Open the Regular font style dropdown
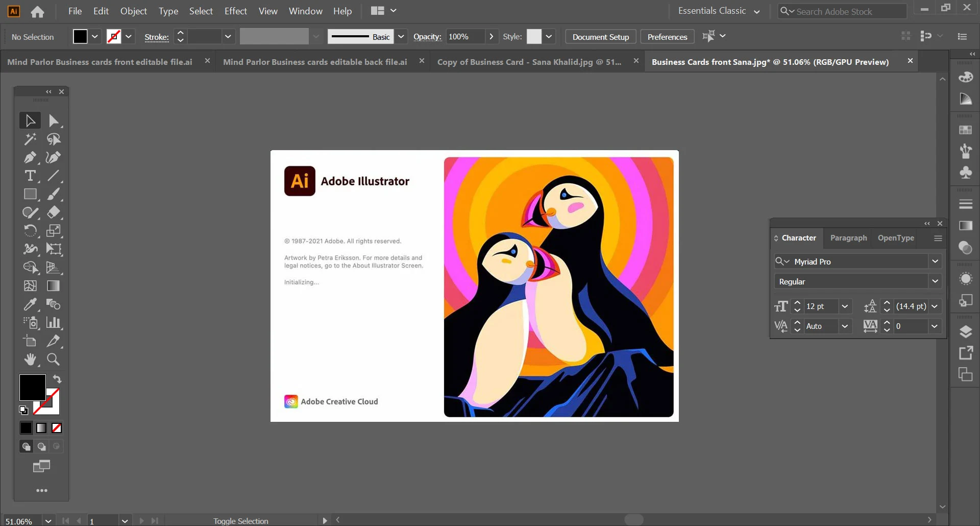 click(936, 281)
